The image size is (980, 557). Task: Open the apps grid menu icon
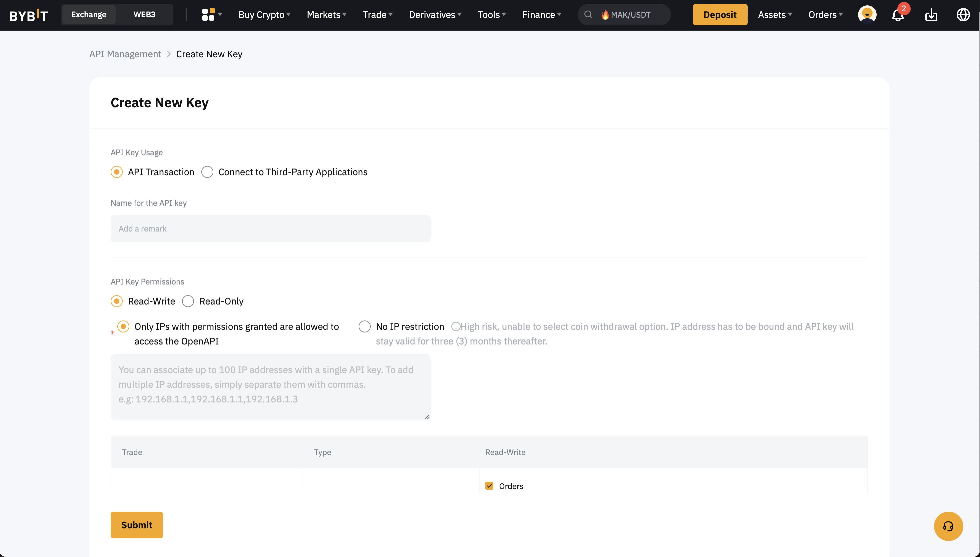209,15
